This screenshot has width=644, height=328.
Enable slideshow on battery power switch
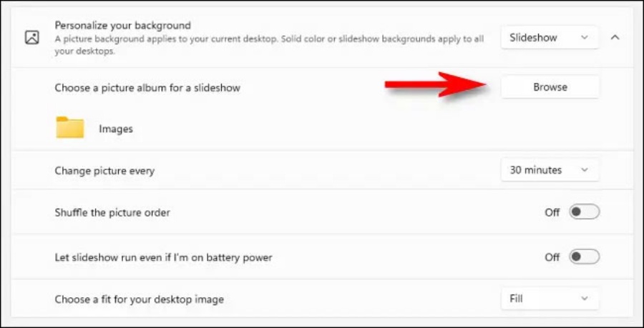(584, 257)
